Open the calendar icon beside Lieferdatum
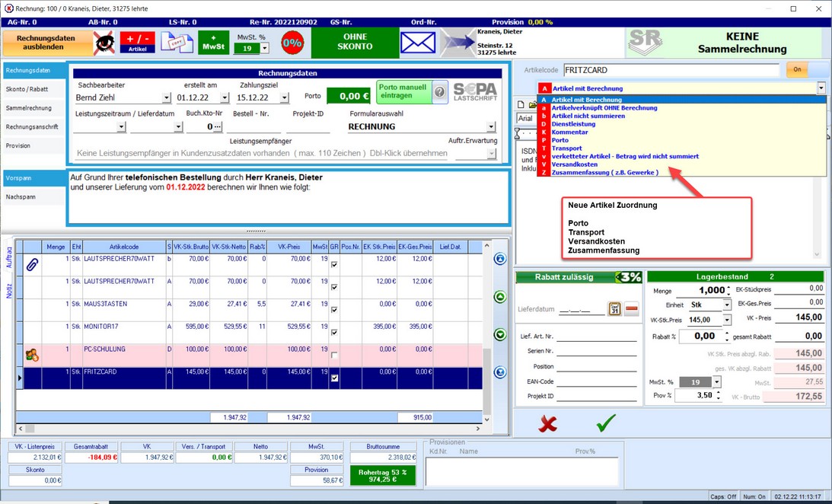 click(x=614, y=308)
